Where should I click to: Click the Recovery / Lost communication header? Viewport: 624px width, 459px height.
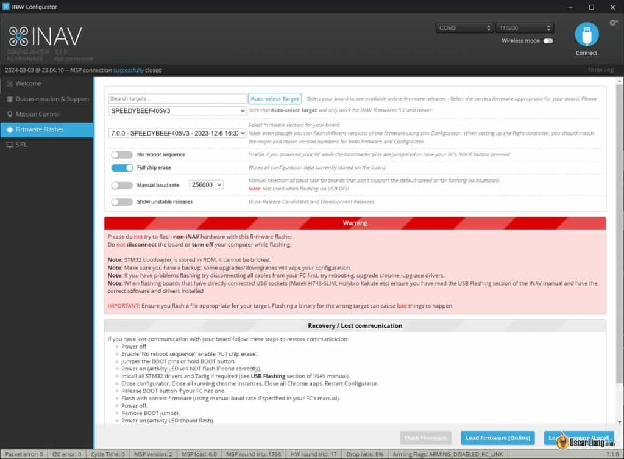tap(355, 326)
